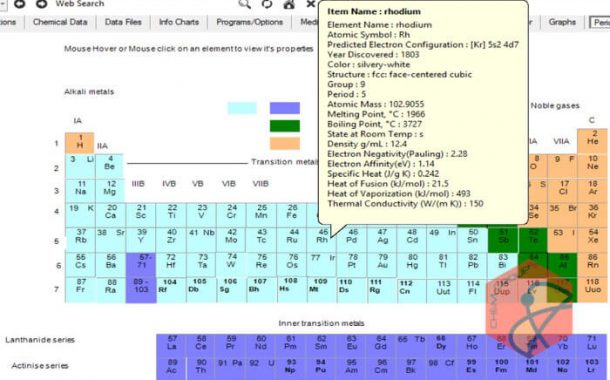Open the Data Files tab

pyautogui.click(x=123, y=22)
